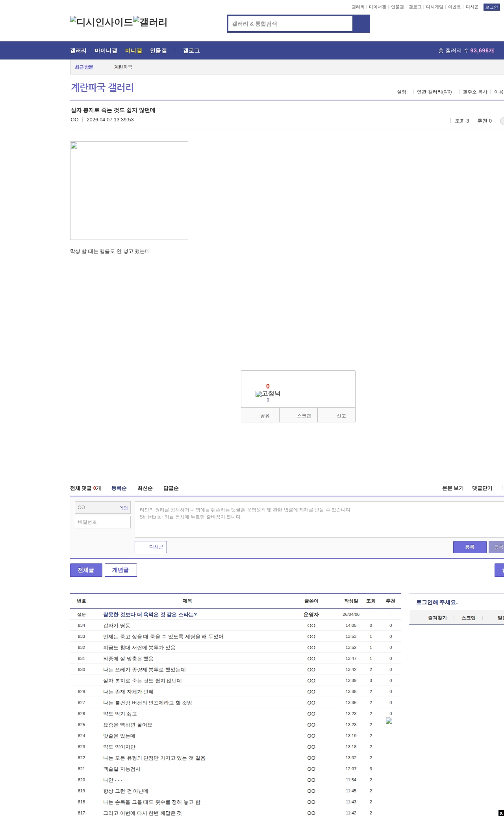The height and width of the screenshot is (816, 504).
Task: Click into the comment text area
Action: [x=319, y=519]
